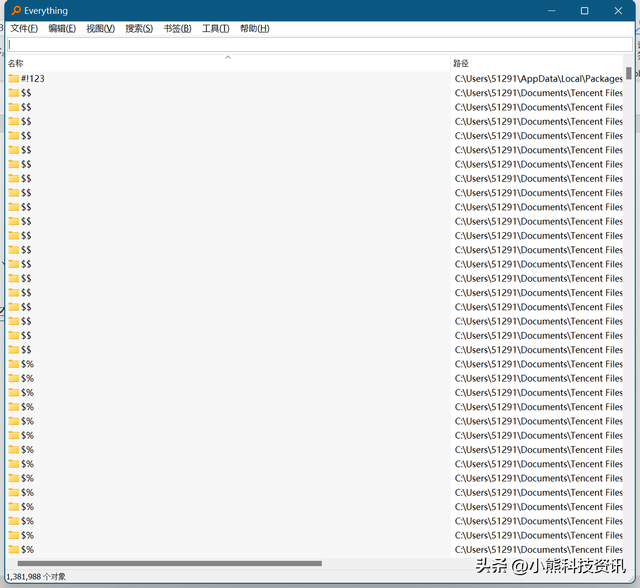Focus the Everything search box
This screenshot has height=588, width=640.
click(320, 44)
